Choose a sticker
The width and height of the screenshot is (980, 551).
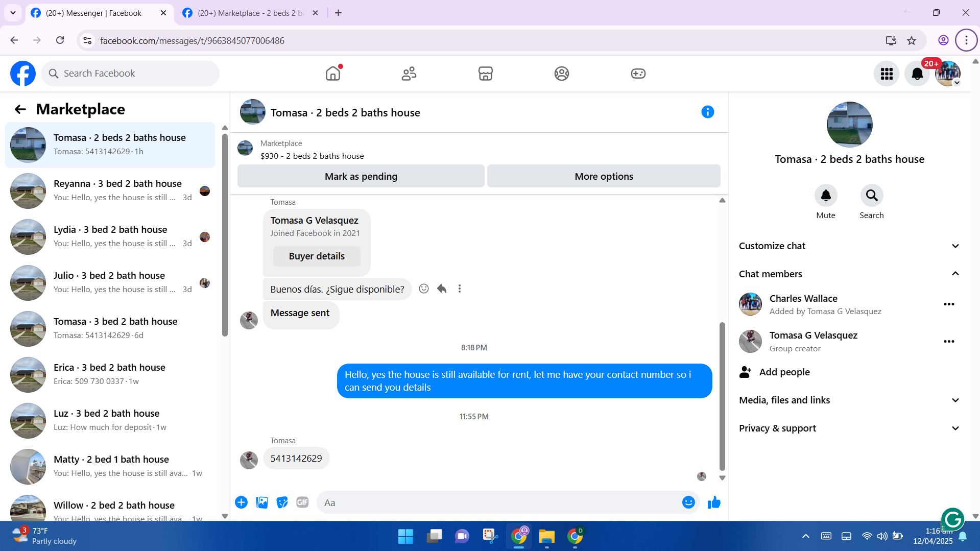tap(282, 502)
